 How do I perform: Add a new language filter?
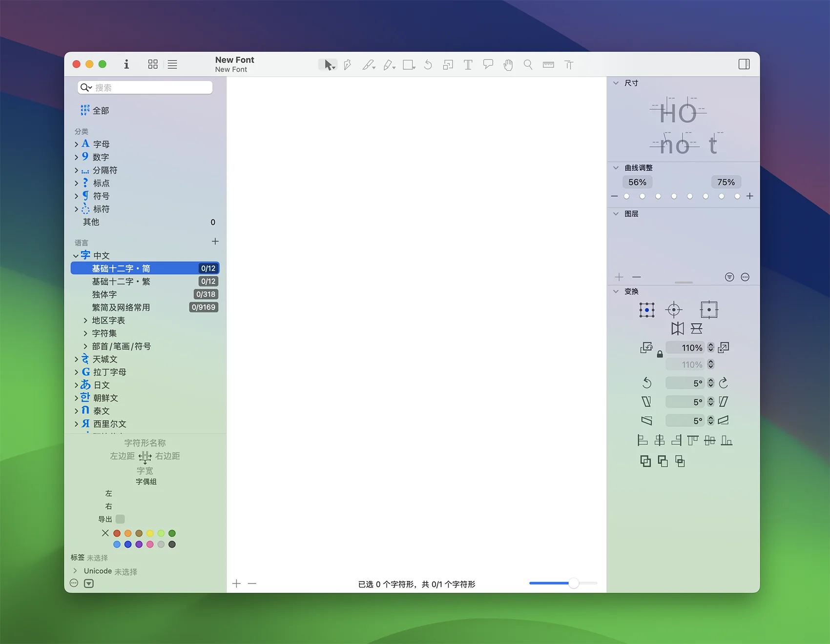tap(215, 241)
